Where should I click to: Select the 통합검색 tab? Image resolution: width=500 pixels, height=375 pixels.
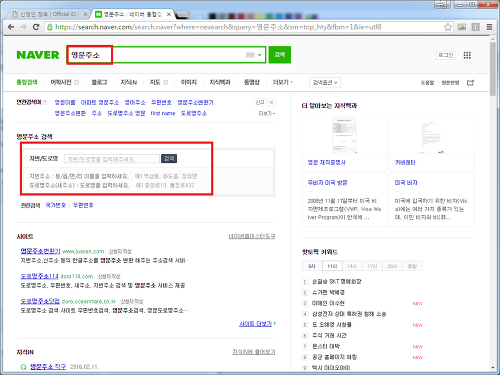(x=27, y=82)
